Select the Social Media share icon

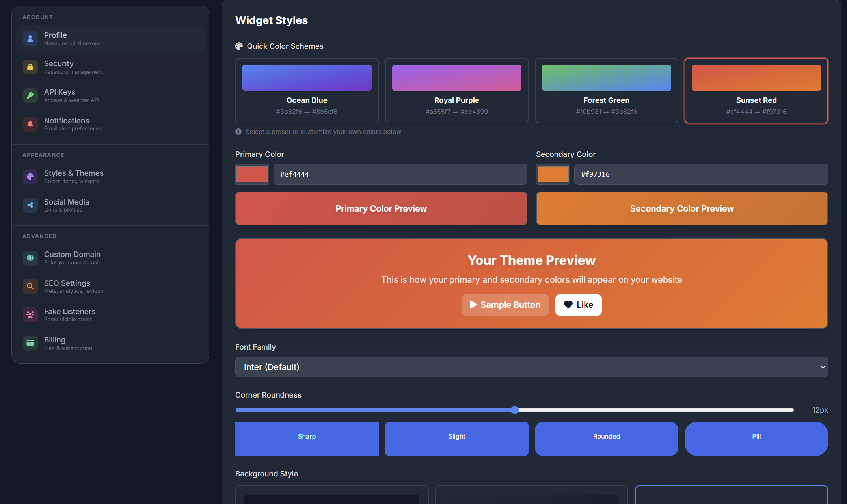click(x=30, y=205)
